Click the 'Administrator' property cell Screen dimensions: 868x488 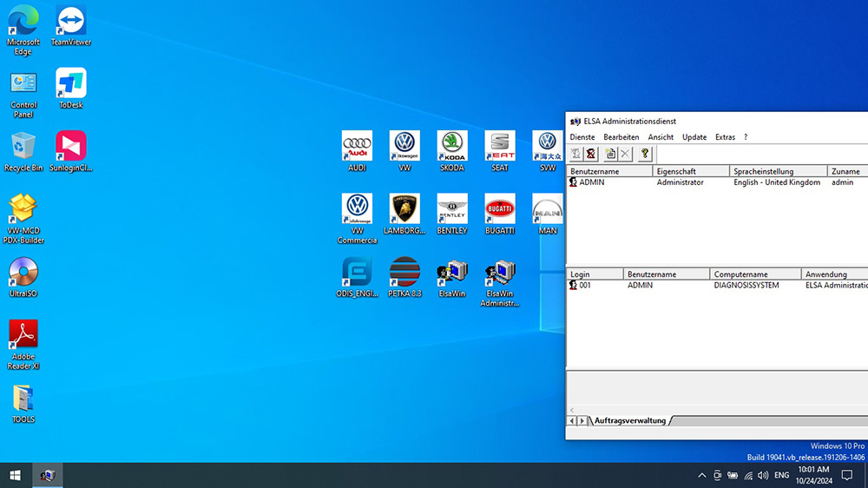(x=680, y=182)
